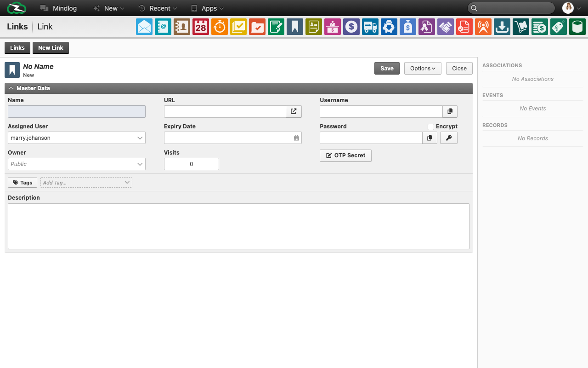Screen dimensions: 588x368
Task: Open the purple certificate document icon
Action: [x=427, y=27]
